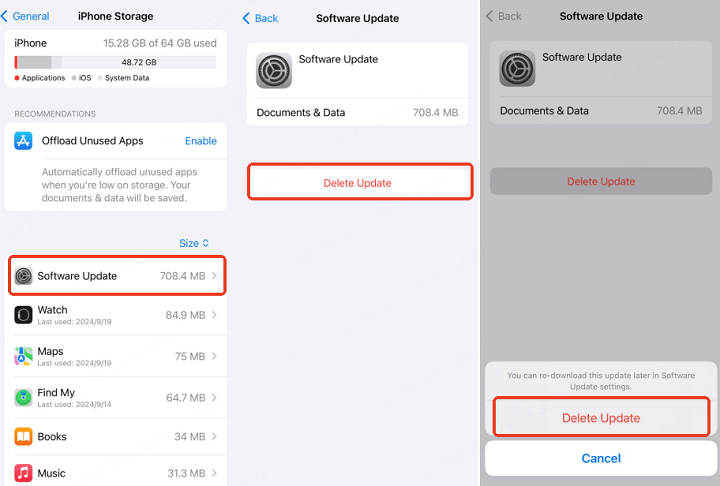Tap Back on the middle Software Update screen

pyautogui.click(x=261, y=18)
